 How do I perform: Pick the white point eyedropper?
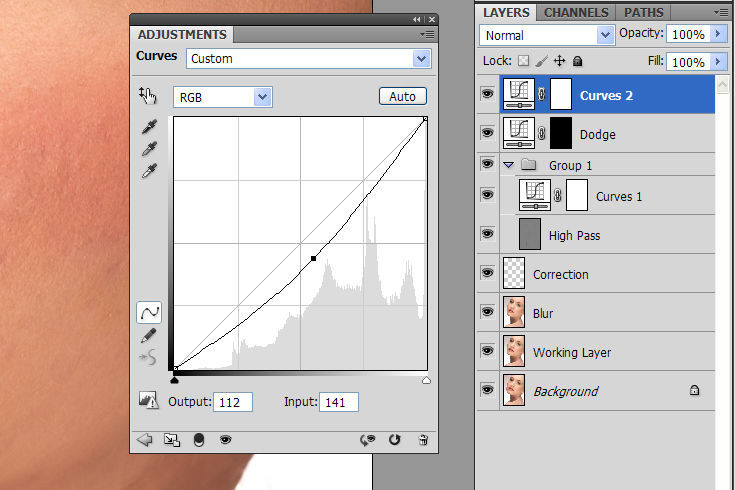(x=150, y=171)
